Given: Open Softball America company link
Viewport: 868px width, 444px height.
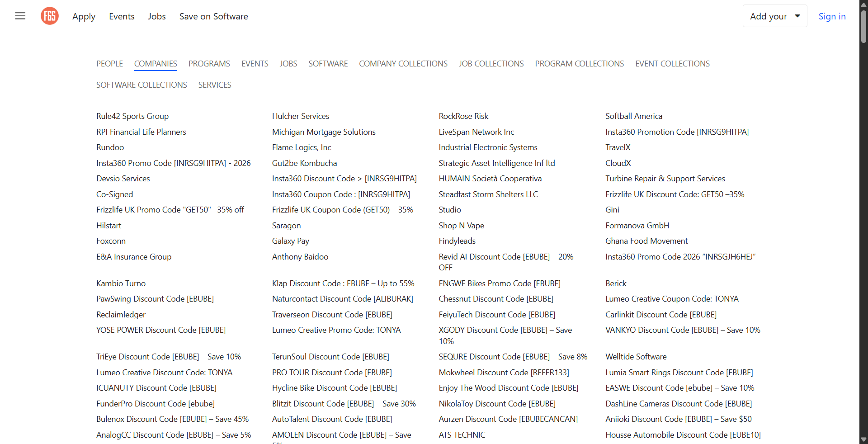Looking at the screenshot, I should pos(634,116).
